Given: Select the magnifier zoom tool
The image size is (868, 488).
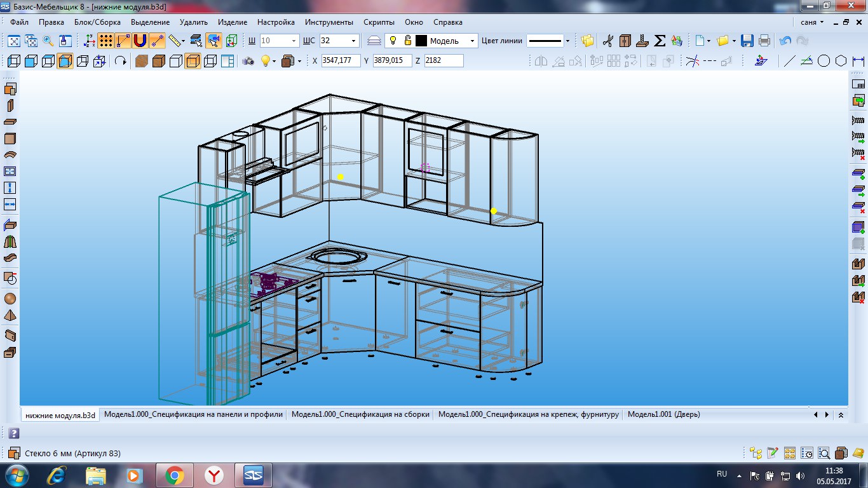Looking at the screenshot, I should point(48,41).
